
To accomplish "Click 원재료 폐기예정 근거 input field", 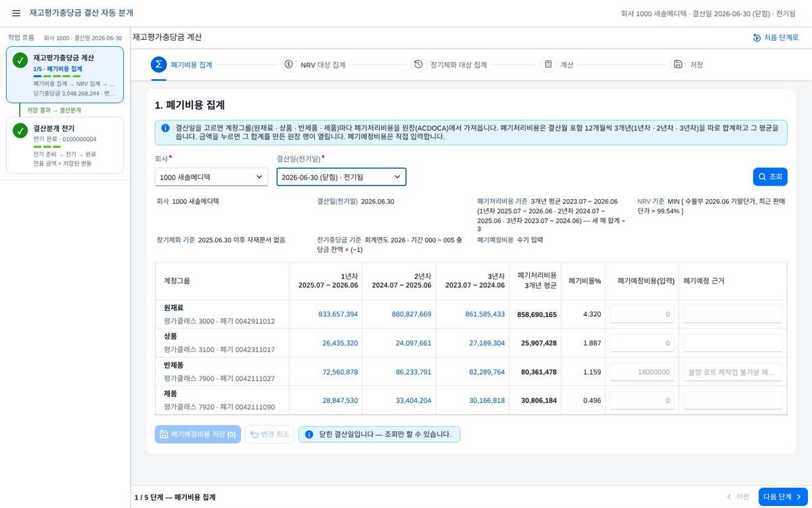I will point(732,314).
